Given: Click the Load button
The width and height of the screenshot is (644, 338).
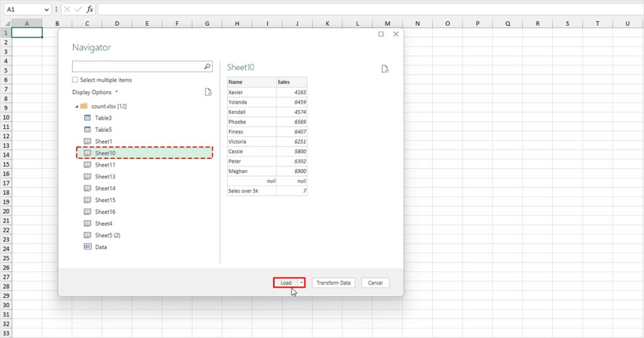Looking at the screenshot, I should [x=286, y=283].
